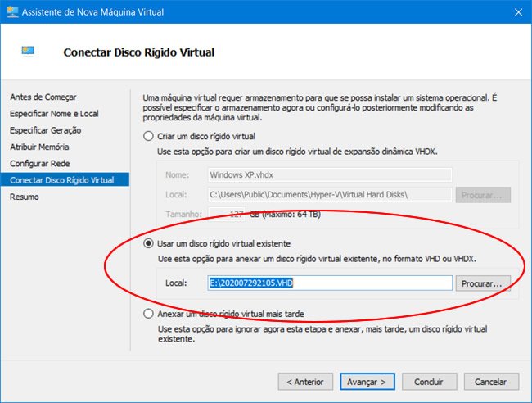This screenshot has width=532, height=403.
Task: Finish the wizard with Concluir
Action: point(429,382)
